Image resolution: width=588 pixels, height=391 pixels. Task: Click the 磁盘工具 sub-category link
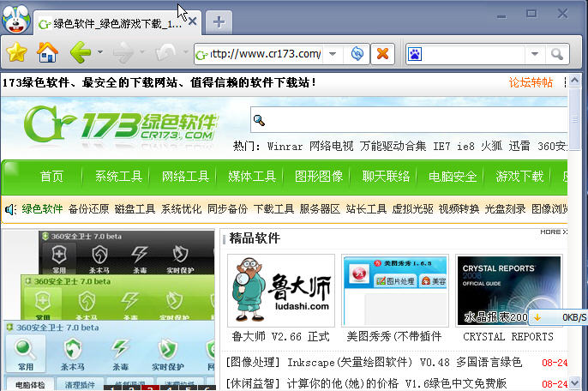(135, 209)
